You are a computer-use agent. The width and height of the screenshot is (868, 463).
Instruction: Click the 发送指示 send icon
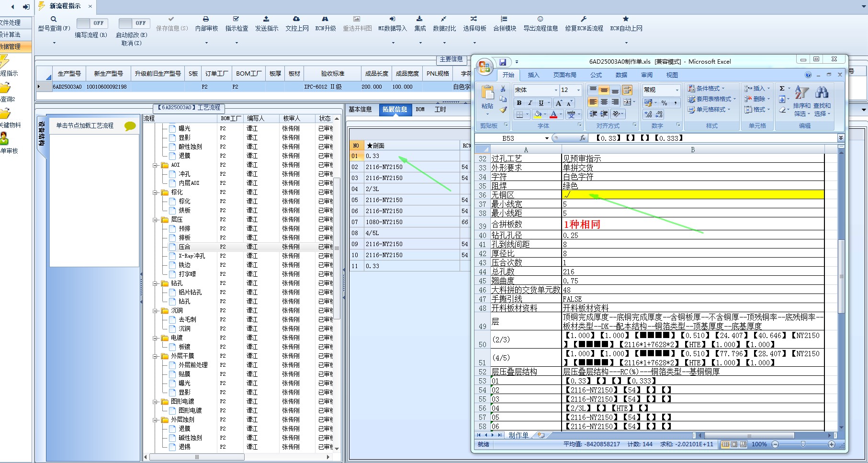click(266, 19)
